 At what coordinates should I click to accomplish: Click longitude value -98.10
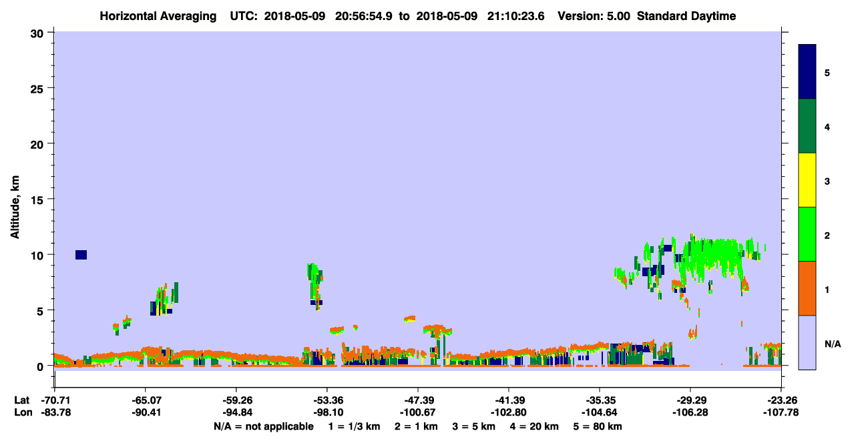327,412
